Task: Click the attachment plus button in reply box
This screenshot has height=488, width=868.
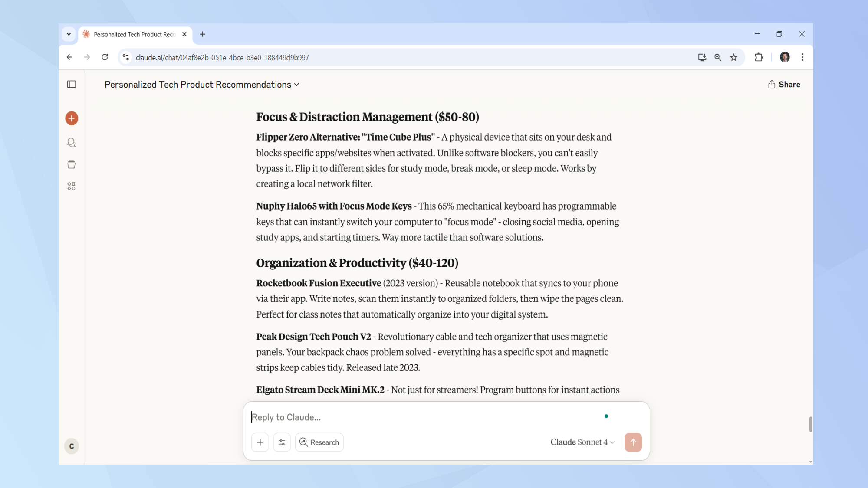Action: tap(260, 442)
